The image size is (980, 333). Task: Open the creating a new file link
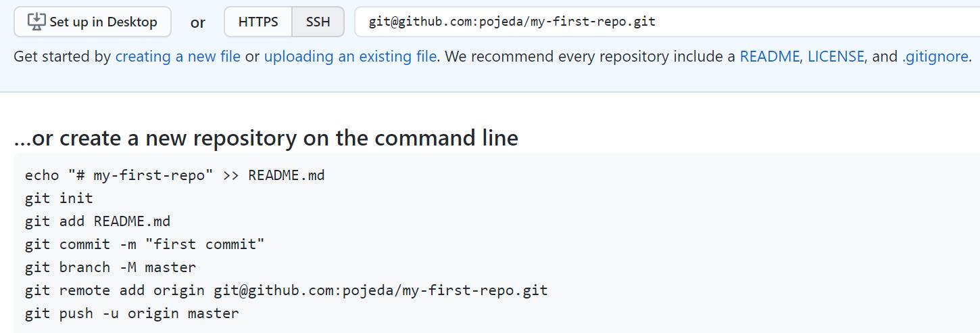(178, 57)
